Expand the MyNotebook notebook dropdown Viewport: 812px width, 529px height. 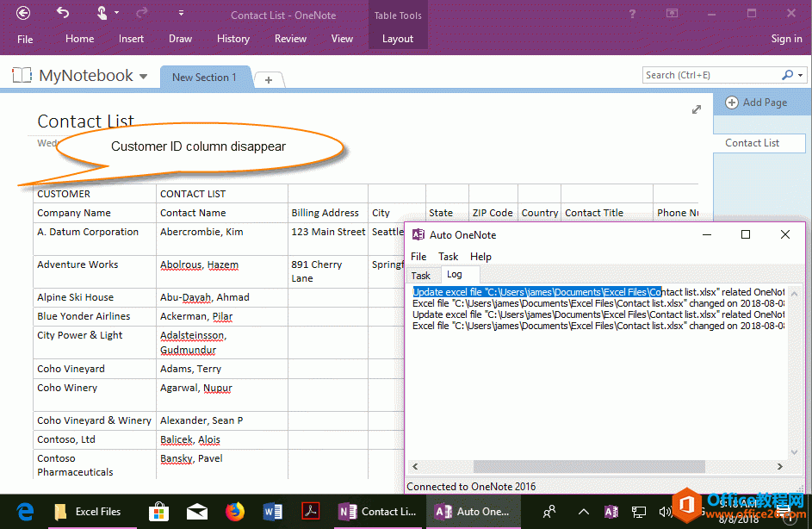143,75
